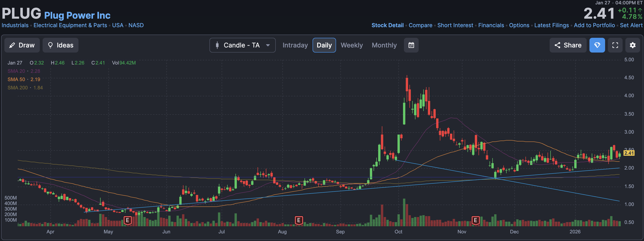
Task: Switch to Weekly timeframe
Action: 351,45
